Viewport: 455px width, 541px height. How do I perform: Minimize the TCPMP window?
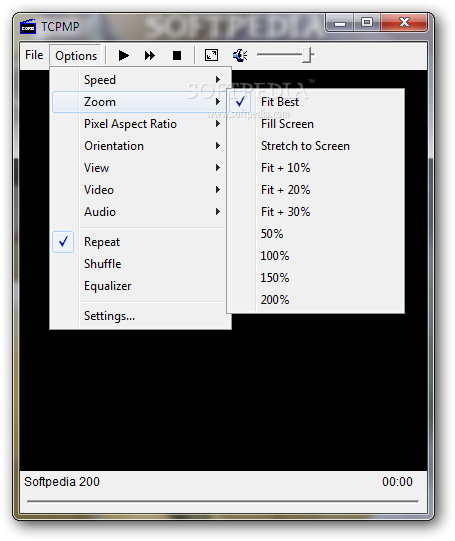(x=339, y=23)
